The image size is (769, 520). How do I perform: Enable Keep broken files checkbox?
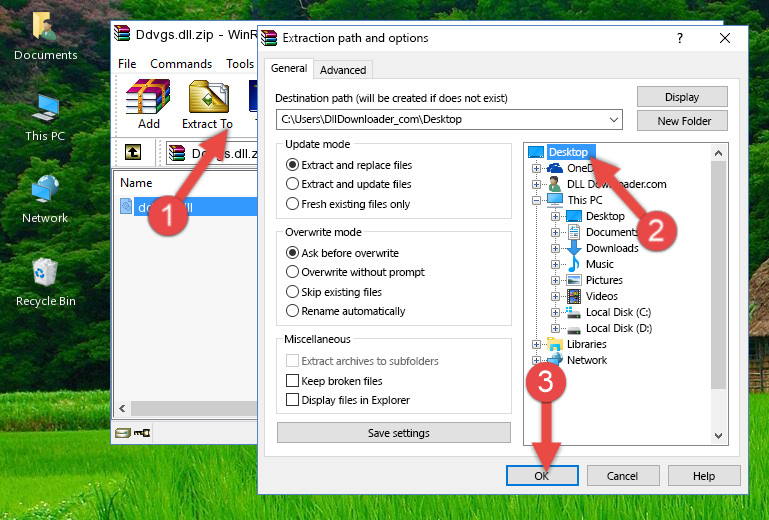point(292,381)
